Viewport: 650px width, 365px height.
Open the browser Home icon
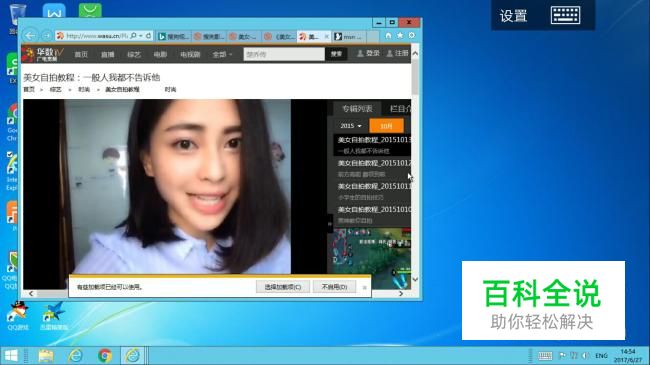tap(388, 36)
